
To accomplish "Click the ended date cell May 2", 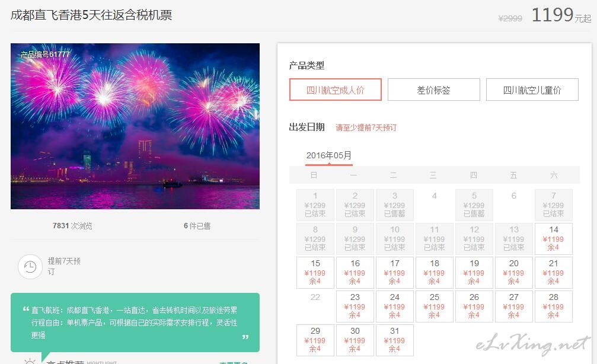I will point(355,205).
